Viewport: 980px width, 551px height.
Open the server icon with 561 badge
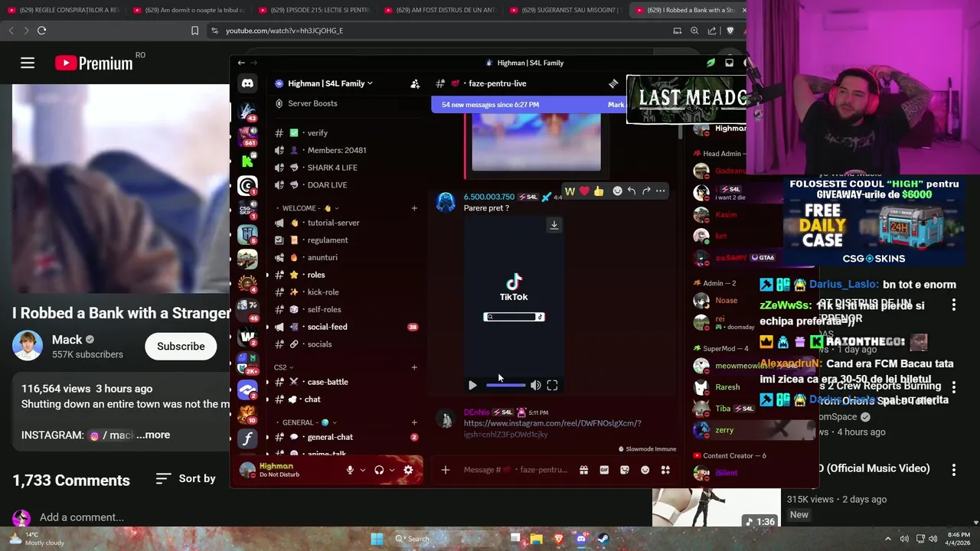coord(247,135)
